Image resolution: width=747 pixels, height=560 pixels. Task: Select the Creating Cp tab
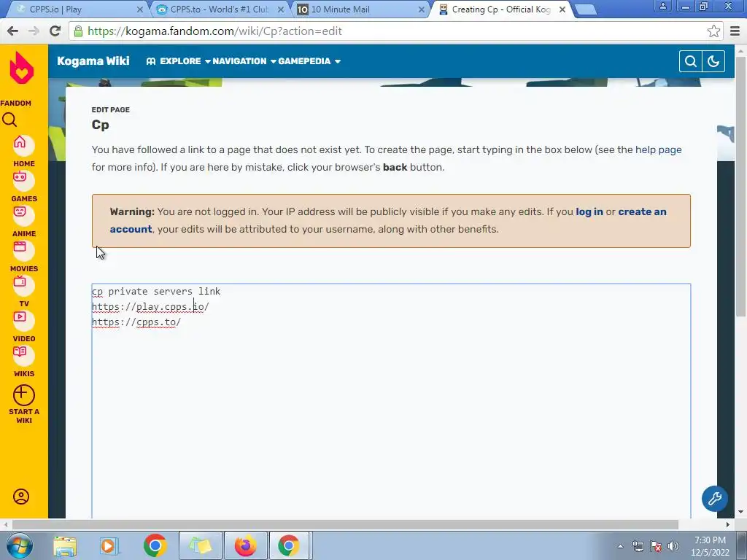[x=500, y=9]
